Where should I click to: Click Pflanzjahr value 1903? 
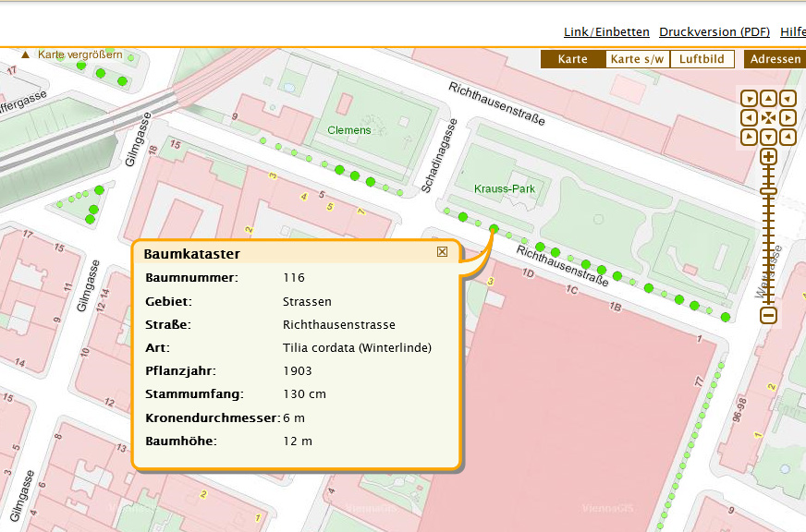(297, 370)
